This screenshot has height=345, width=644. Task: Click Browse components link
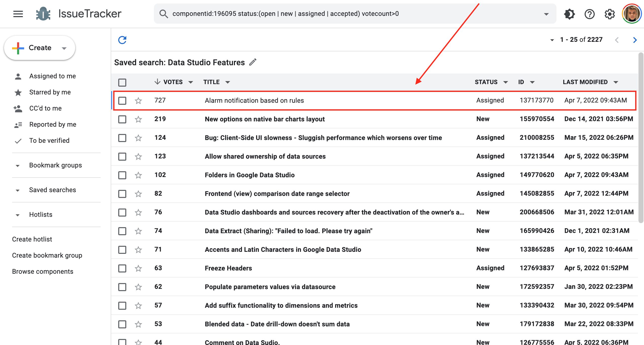(x=43, y=271)
